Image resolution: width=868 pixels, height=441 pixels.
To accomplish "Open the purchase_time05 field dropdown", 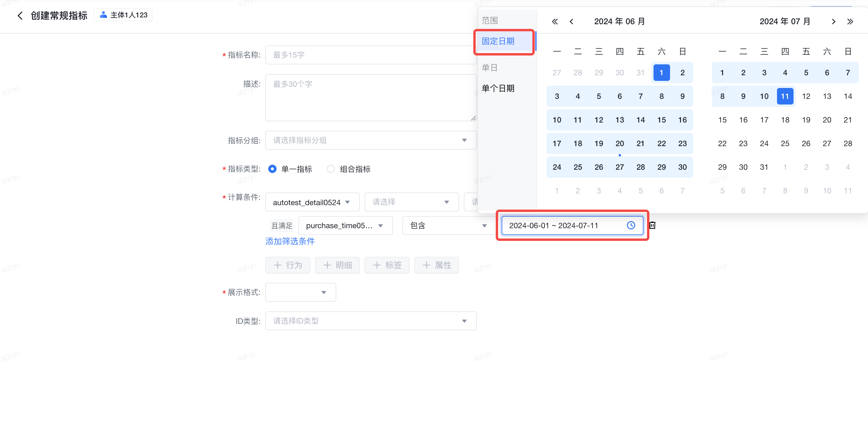I will [x=345, y=226].
